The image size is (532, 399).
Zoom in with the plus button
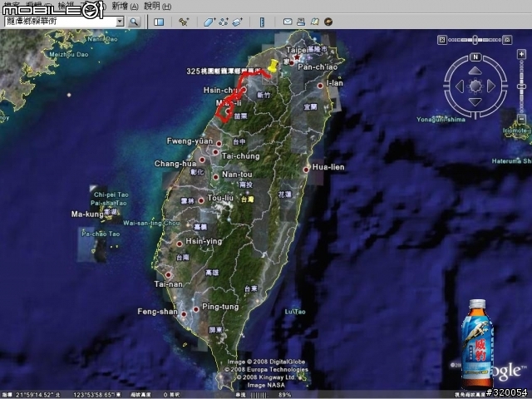(521, 53)
